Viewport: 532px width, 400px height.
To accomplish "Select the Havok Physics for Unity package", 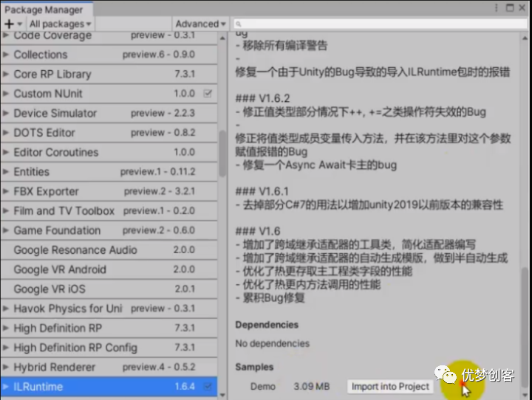I will click(x=109, y=308).
